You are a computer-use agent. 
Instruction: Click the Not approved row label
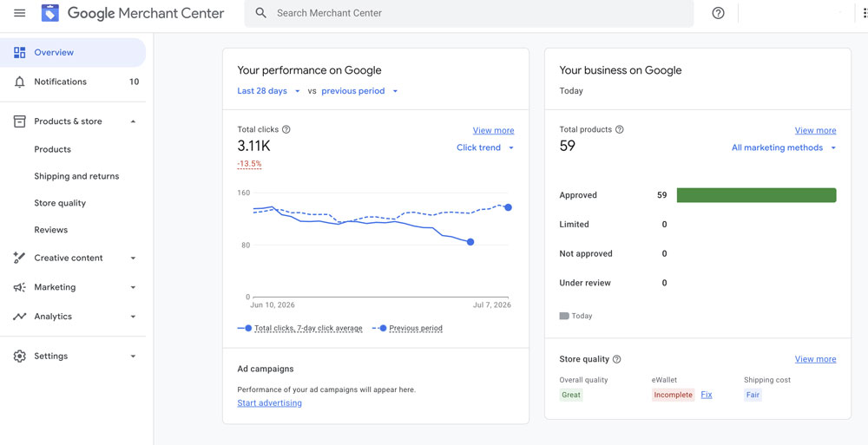(586, 254)
